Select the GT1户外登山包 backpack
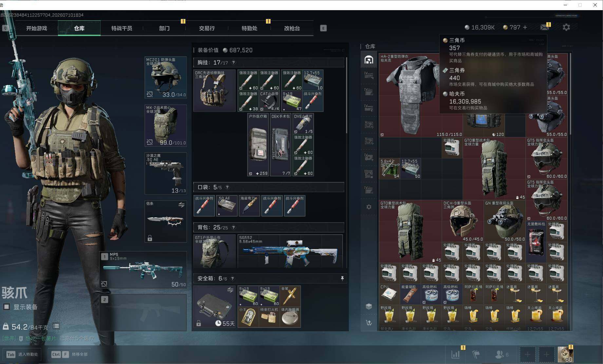The height and width of the screenshot is (364, 603). [215, 251]
